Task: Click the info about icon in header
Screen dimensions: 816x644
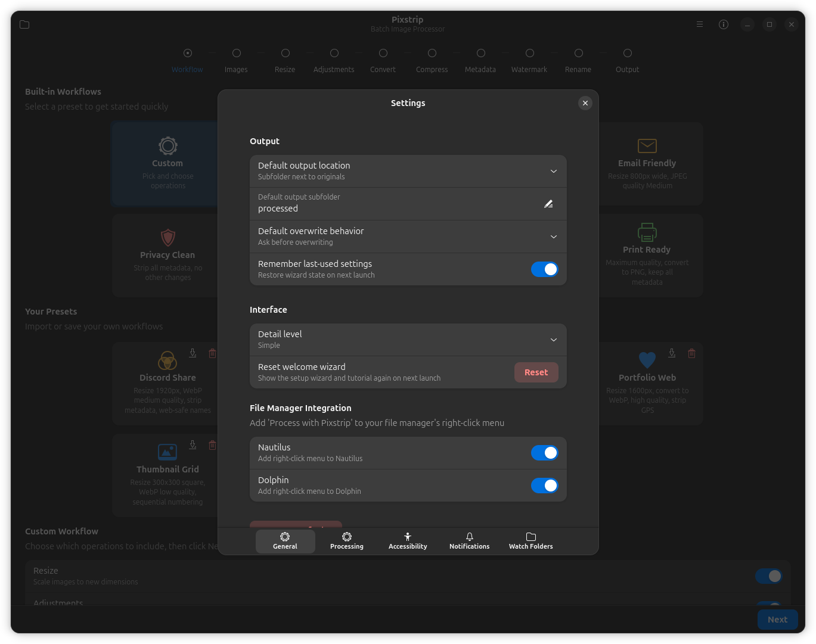Action: point(724,24)
